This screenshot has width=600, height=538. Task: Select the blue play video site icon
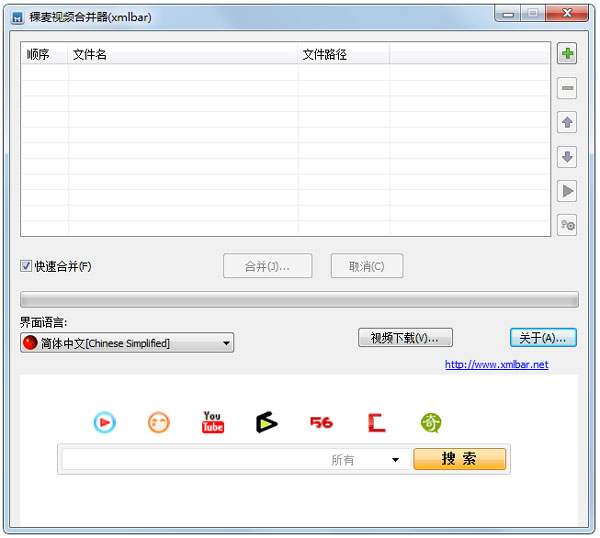click(x=104, y=422)
